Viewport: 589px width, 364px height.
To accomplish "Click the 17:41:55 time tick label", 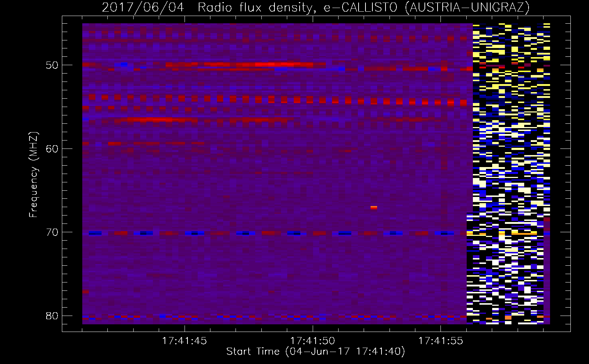I will pyautogui.click(x=440, y=341).
